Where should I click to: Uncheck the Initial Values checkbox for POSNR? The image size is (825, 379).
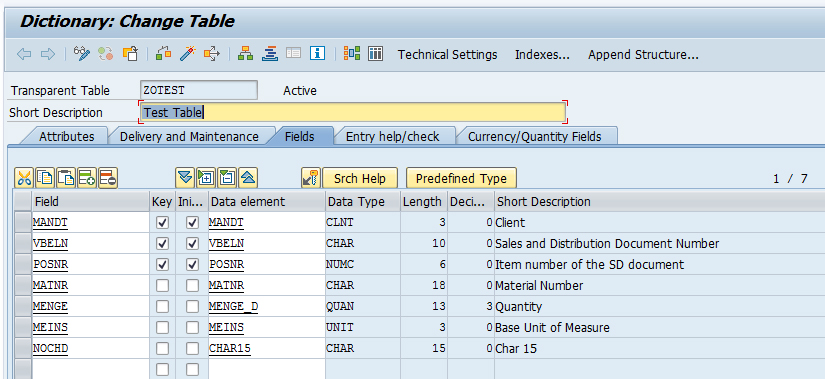pos(193,264)
